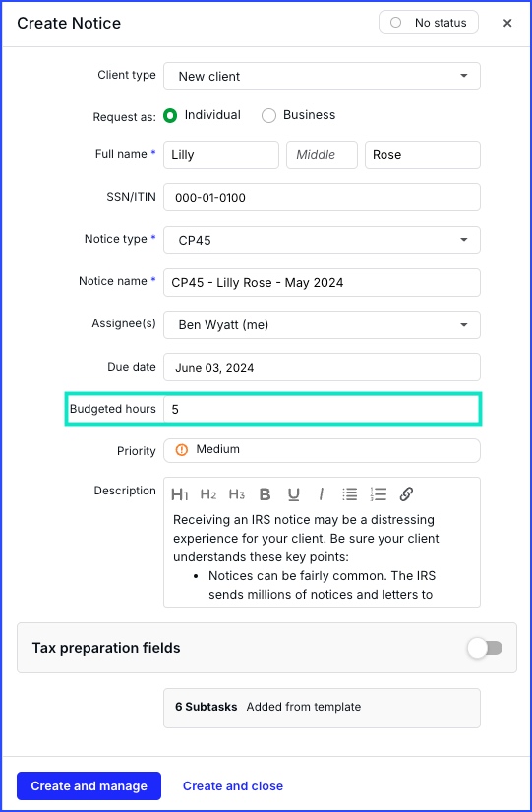The height and width of the screenshot is (812, 532).
Task: Apply H2 heading formatting
Action: (x=208, y=494)
